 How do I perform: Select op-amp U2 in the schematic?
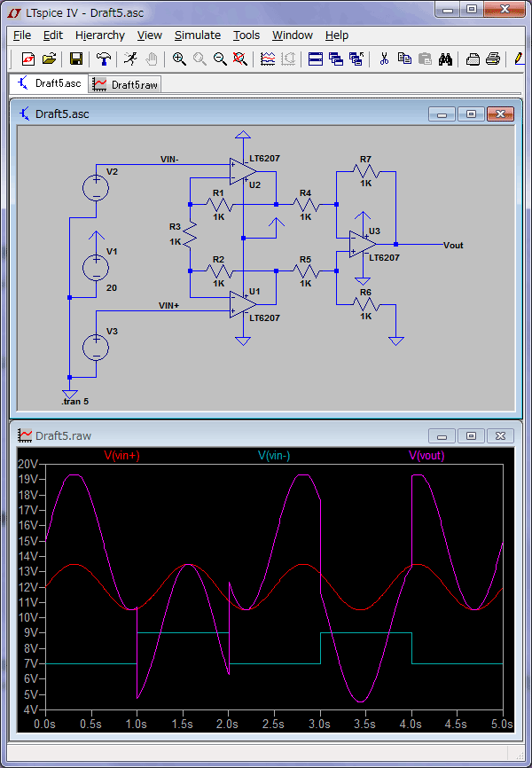(x=243, y=171)
